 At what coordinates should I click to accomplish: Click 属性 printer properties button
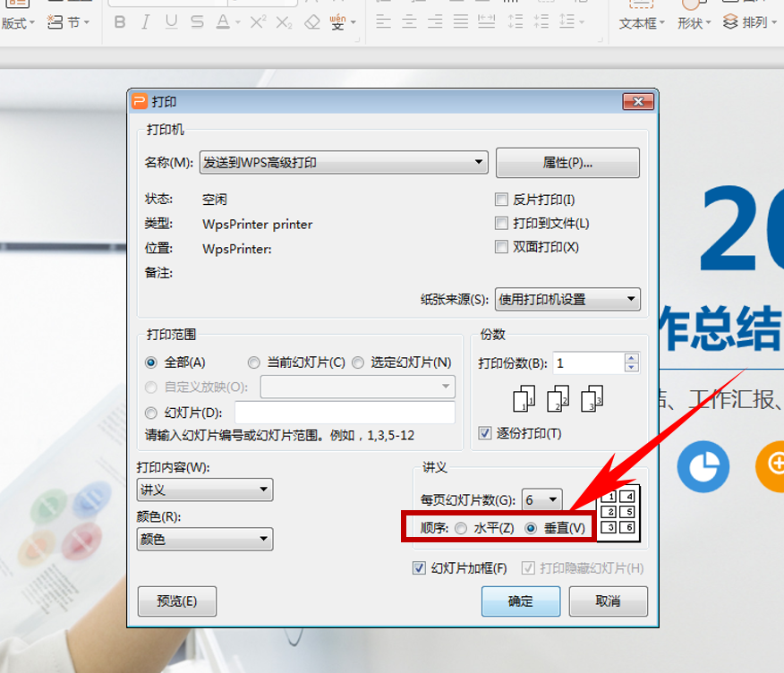pos(567,163)
